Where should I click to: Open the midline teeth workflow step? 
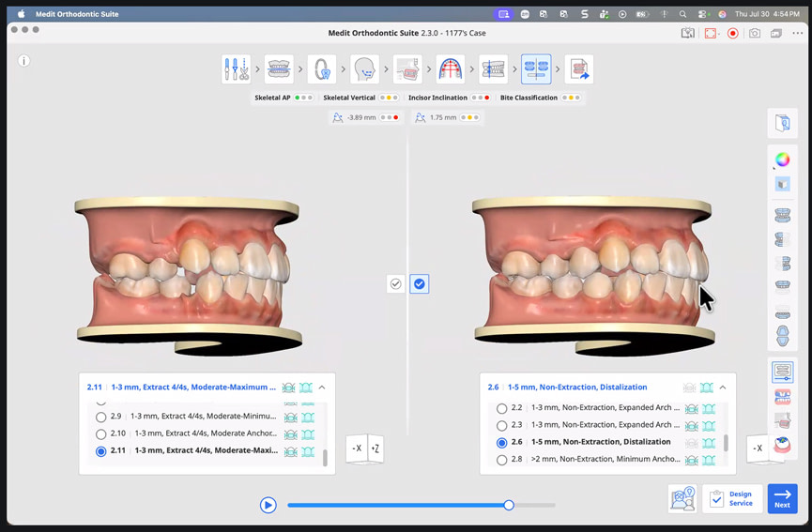pyautogui.click(x=493, y=68)
